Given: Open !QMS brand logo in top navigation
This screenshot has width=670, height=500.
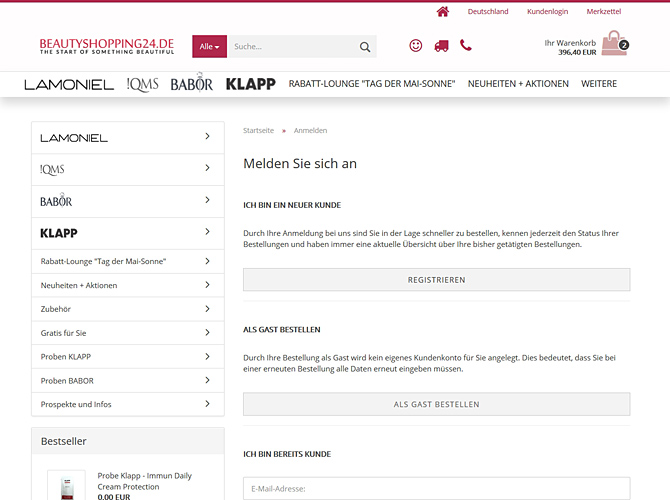Looking at the screenshot, I should tap(143, 84).
